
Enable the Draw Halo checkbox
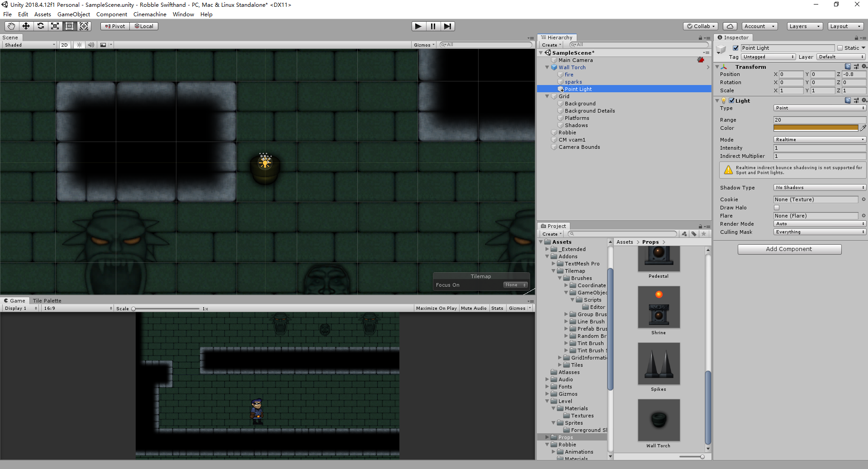(x=777, y=208)
